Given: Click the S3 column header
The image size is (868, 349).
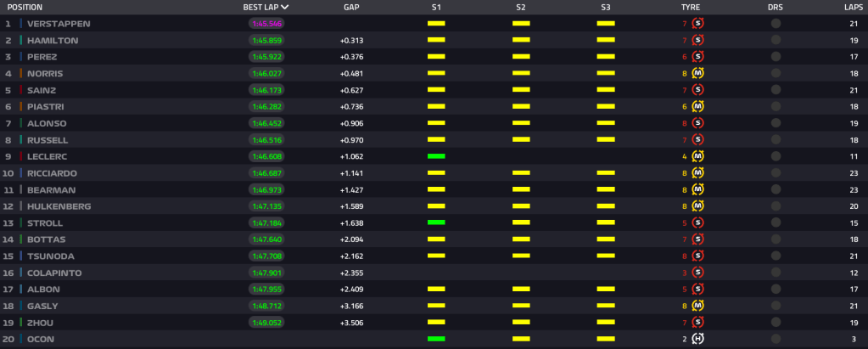Looking at the screenshot, I should (606, 8).
